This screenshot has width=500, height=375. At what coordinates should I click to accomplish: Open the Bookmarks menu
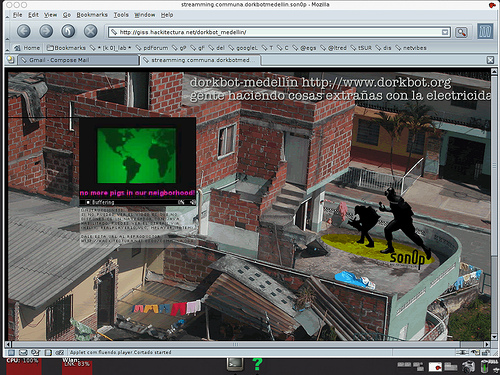click(92, 15)
